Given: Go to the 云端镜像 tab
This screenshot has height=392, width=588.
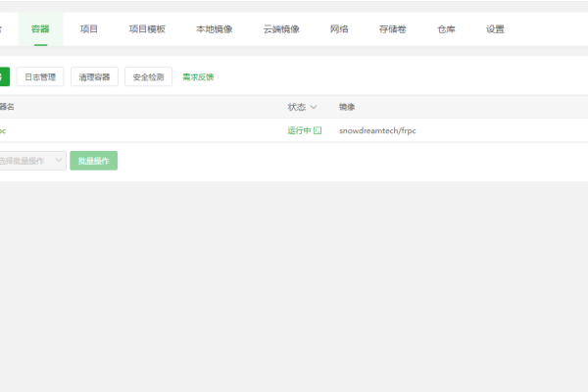Looking at the screenshot, I should click(x=281, y=29).
